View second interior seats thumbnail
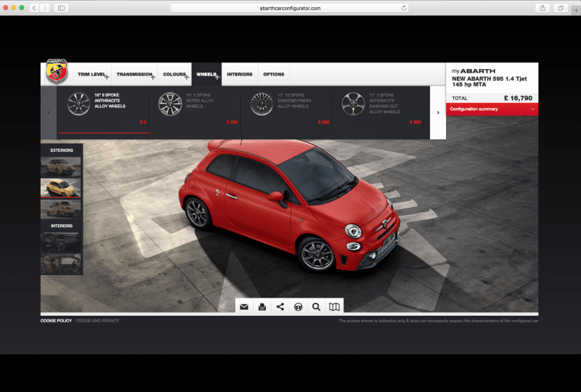This screenshot has width=581, height=392. point(61,264)
